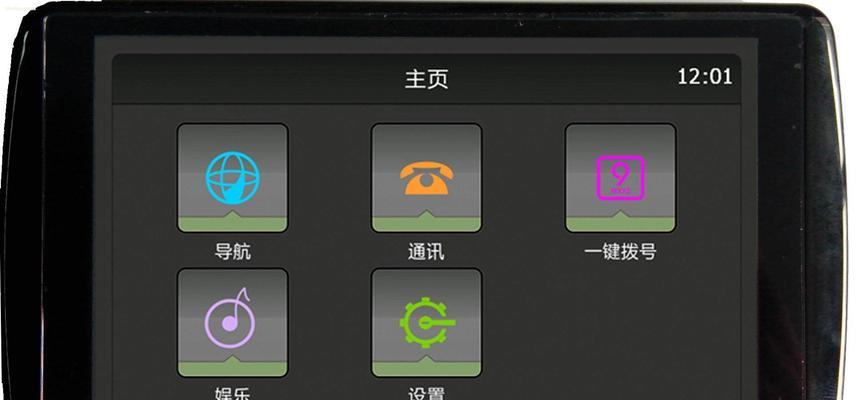Click green strip under the music tile
The height and width of the screenshot is (400, 857).
click(232, 369)
